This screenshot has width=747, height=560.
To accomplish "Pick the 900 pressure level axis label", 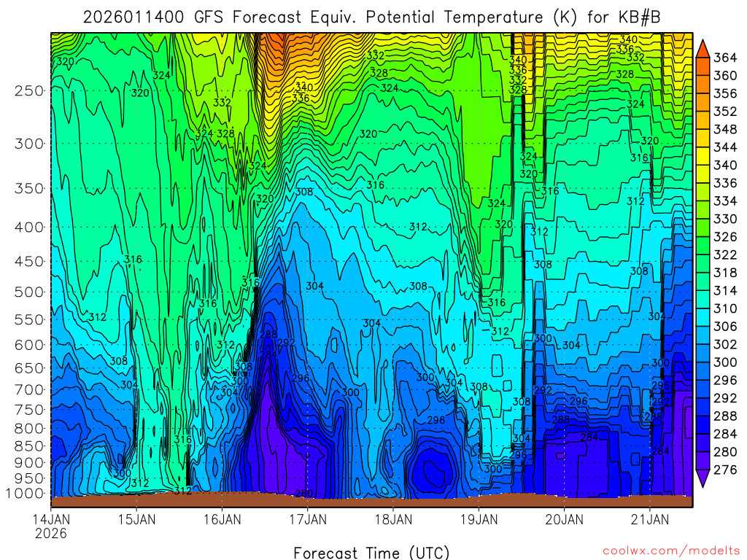I will (x=29, y=463).
